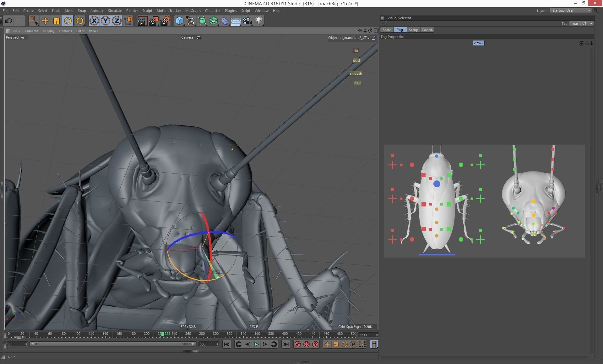Open the Layout Startup (User) dropdown
The height and width of the screenshot is (364, 603).
click(571, 11)
